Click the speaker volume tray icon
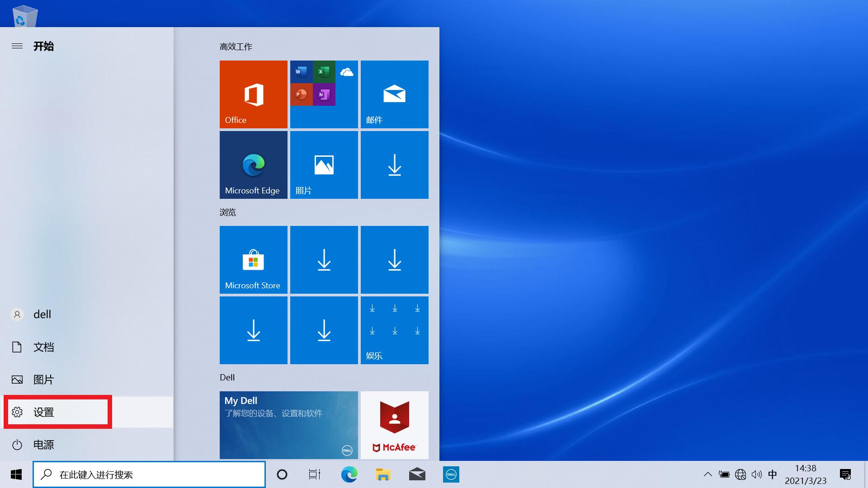 point(756,474)
